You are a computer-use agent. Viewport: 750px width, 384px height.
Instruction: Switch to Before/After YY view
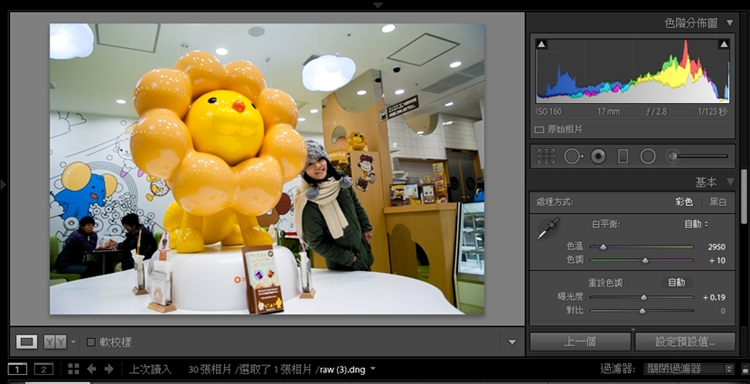(x=55, y=342)
